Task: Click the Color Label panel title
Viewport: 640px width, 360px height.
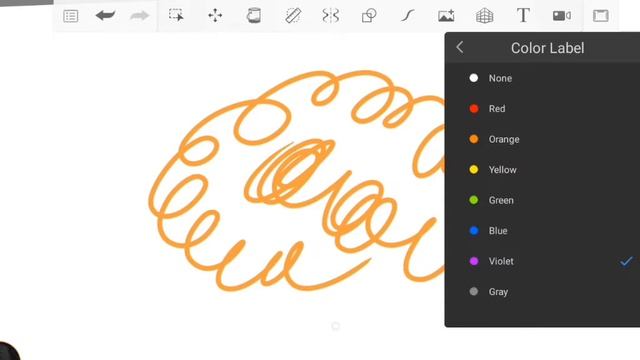Action: click(x=547, y=48)
